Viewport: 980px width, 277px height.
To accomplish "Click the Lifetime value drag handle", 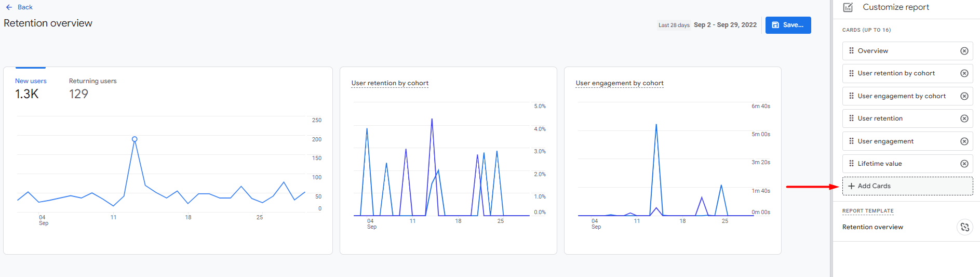I will pos(851,163).
